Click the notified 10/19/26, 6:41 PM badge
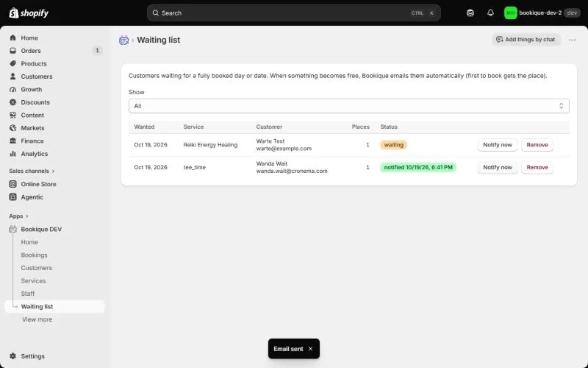The height and width of the screenshot is (368, 588). [418, 168]
